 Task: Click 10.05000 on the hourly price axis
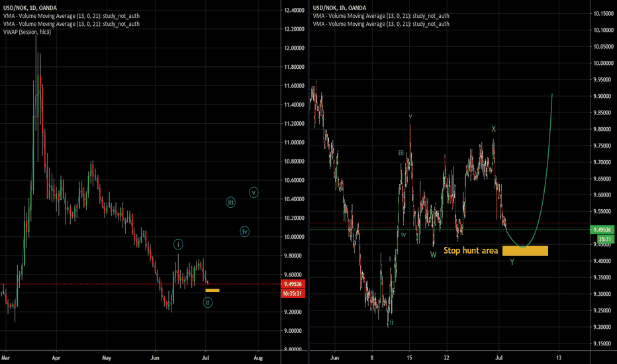click(x=604, y=46)
